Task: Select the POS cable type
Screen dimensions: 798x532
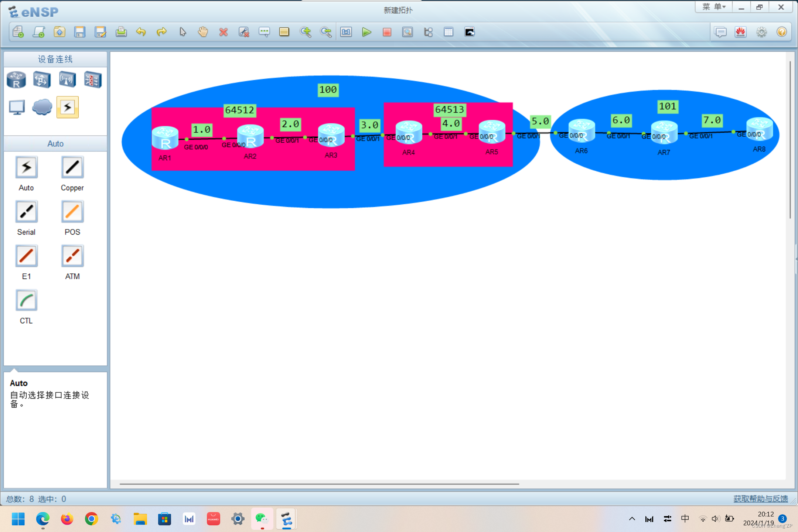Action: (72, 212)
